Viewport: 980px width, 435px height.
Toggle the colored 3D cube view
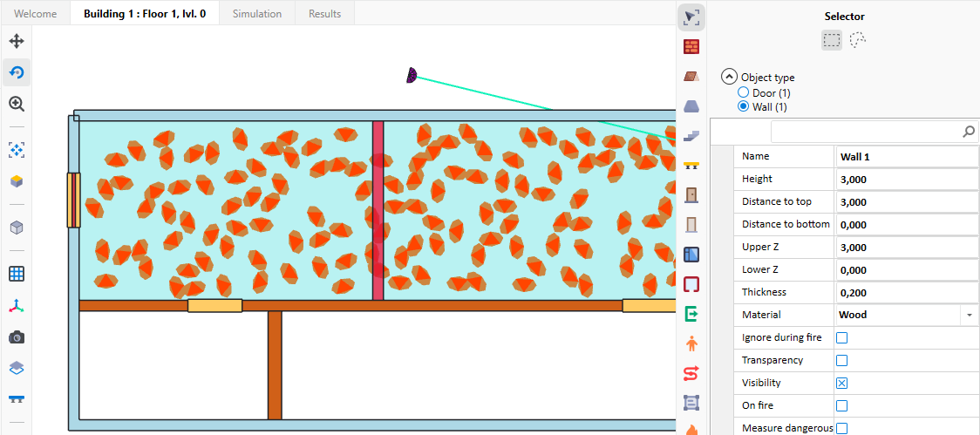[x=17, y=181]
